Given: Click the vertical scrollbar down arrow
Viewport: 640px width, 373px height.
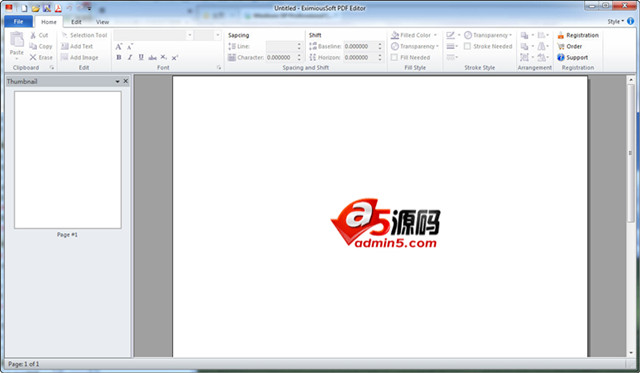Looking at the screenshot, I should pyautogui.click(x=631, y=353).
